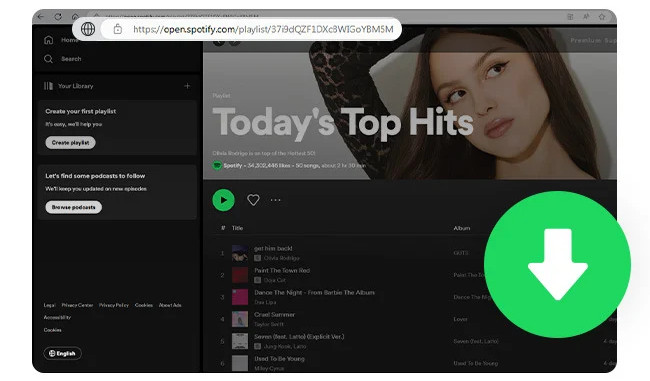Click the Album column header
650x381 pixels.
(x=462, y=228)
